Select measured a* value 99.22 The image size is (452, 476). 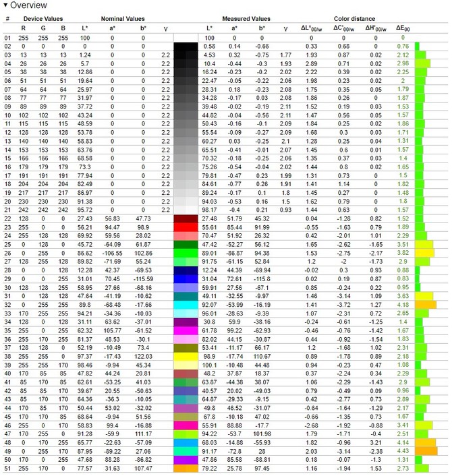click(234, 330)
